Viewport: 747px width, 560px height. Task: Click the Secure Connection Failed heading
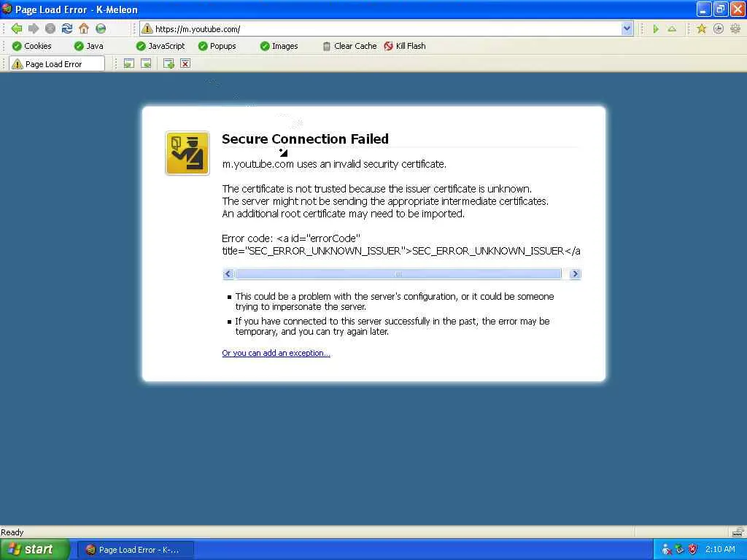(x=306, y=139)
